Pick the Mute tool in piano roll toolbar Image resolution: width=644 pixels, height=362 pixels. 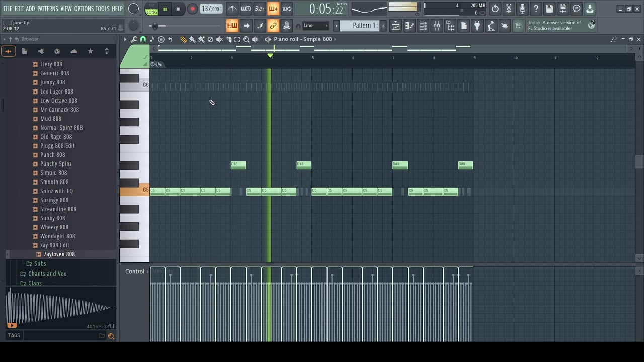pos(219,39)
